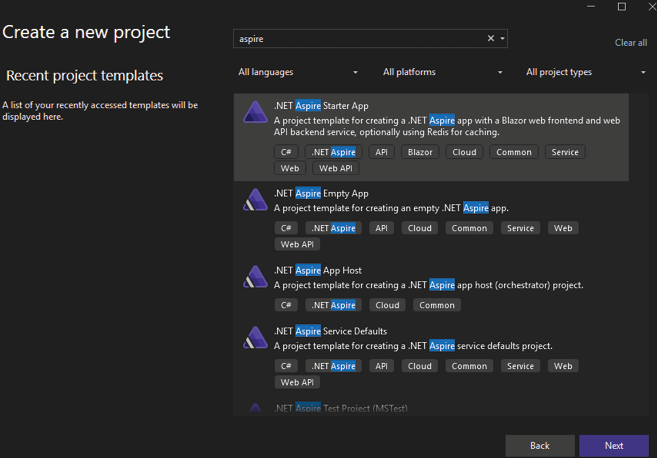
Task: Click the Blazor tag under Starter App
Action: (420, 152)
